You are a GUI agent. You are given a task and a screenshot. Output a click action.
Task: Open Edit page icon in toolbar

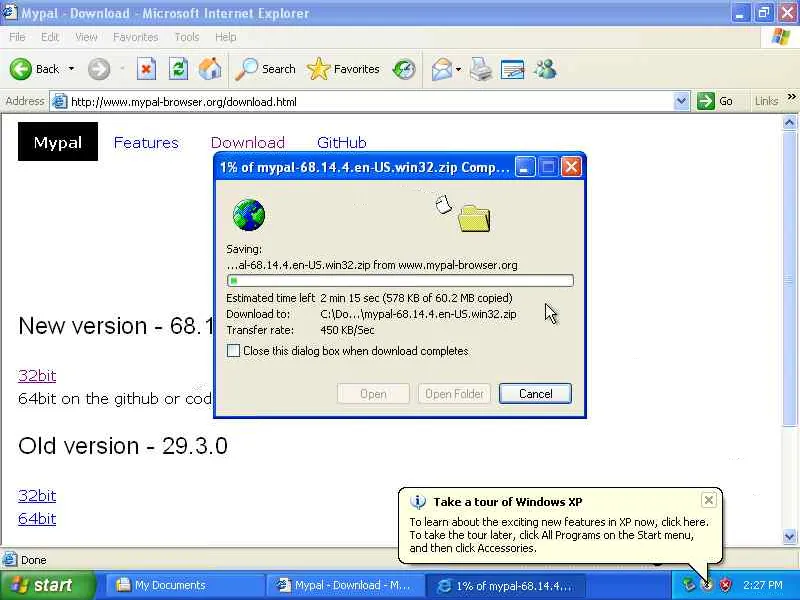[512, 69]
